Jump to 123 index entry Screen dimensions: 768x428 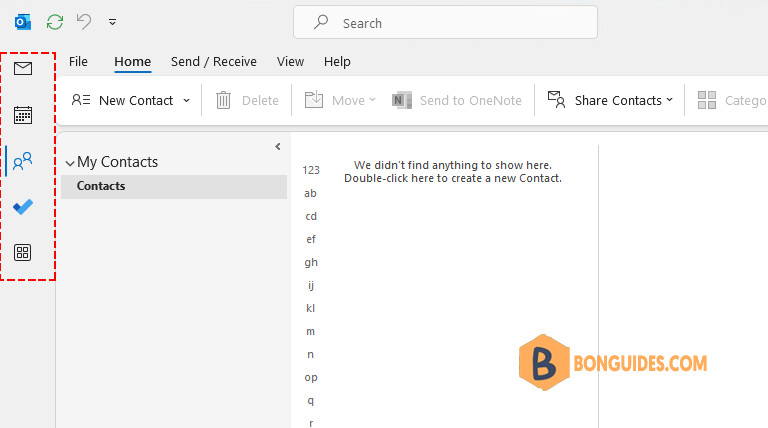[311, 170]
